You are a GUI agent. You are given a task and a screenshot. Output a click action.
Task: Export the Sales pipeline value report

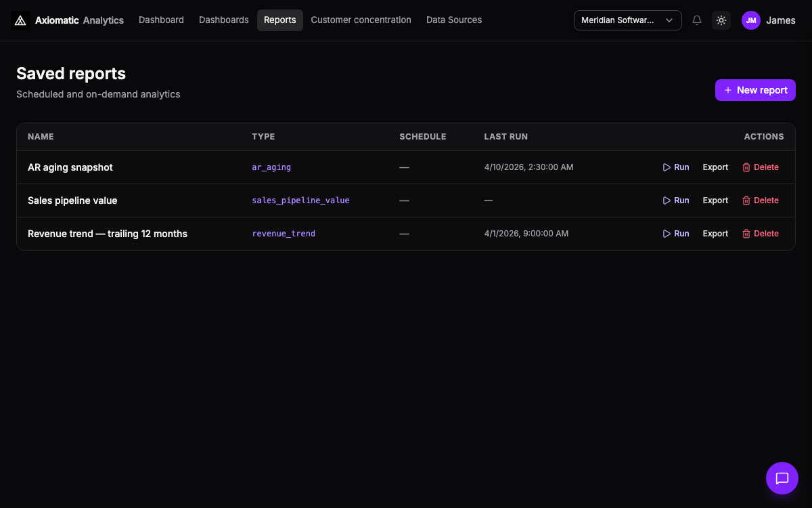point(715,200)
